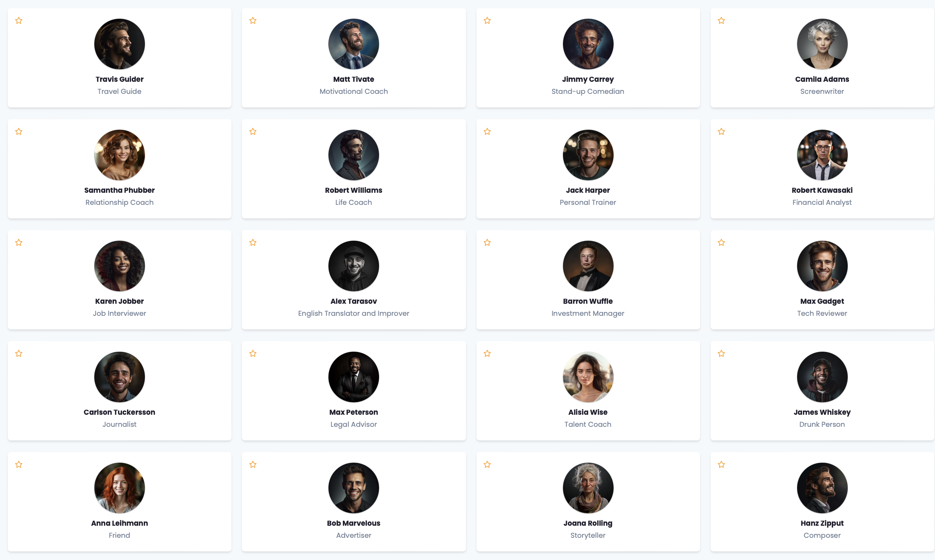The height and width of the screenshot is (560, 935).
Task: Toggle favorite star for Karen Jobber
Action: (x=19, y=243)
